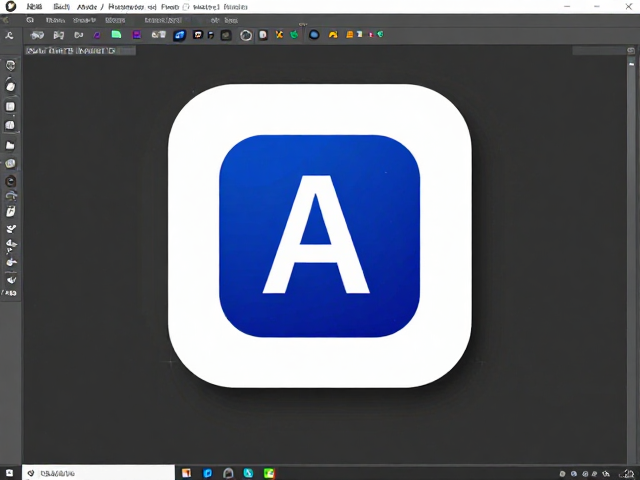Select the topmost left sidebar tool icon

[x=11, y=65]
